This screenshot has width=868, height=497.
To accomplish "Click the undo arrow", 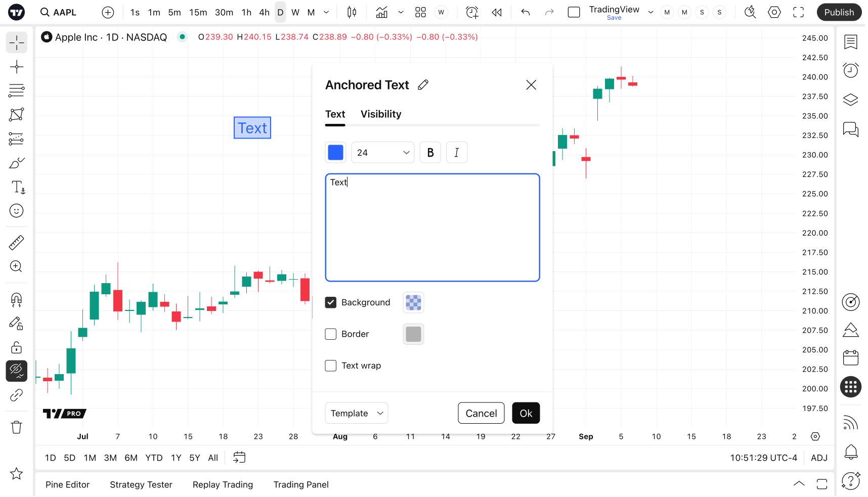I will 526,12.
